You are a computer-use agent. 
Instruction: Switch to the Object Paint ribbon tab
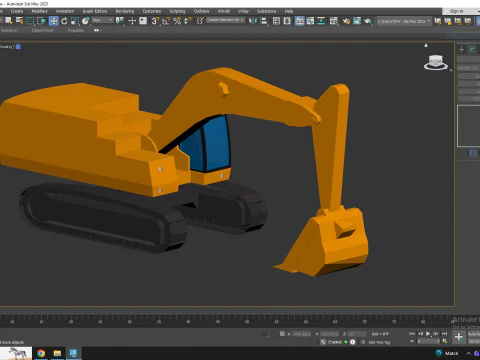tap(43, 30)
